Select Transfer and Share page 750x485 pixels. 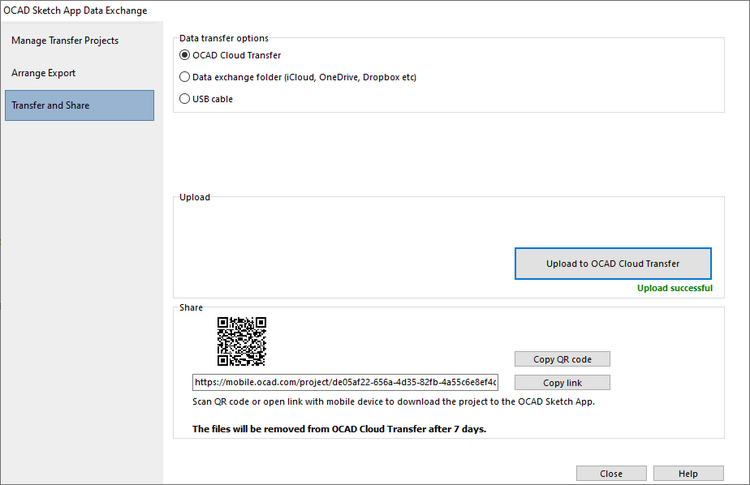tap(79, 105)
